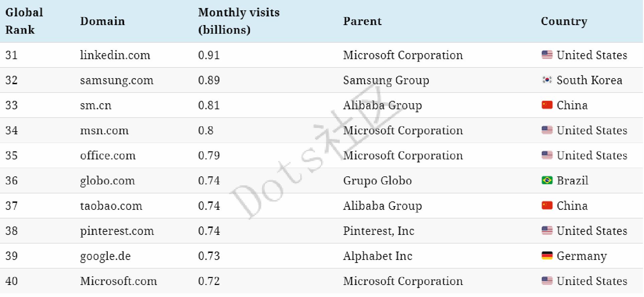644x297 pixels.
Task: Click US flag in msn.com row
Action: (547, 130)
